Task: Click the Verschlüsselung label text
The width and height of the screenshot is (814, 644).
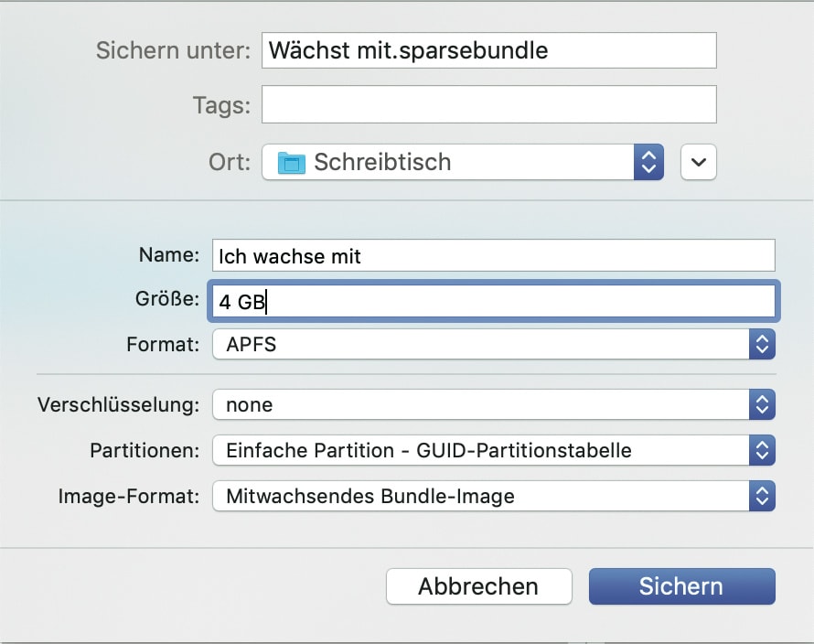Action: [x=118, y=404]
